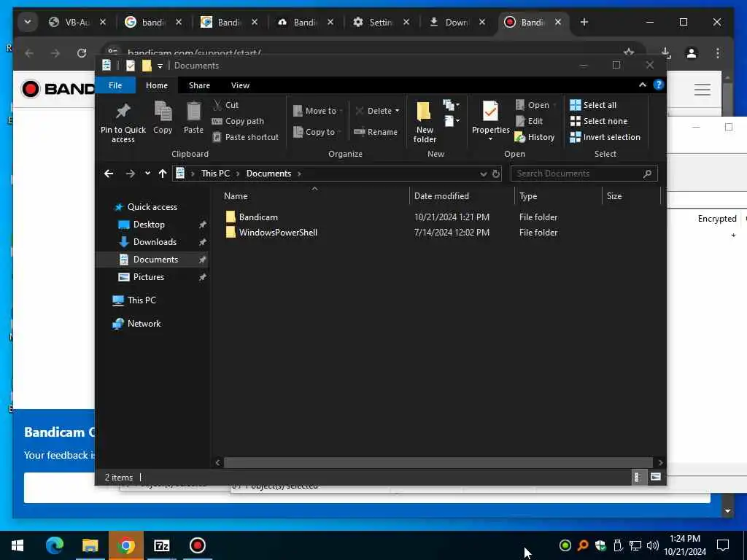
Task: Open Customize Quick Access Toolbar dropdown
Action: [x=160, y=66]
